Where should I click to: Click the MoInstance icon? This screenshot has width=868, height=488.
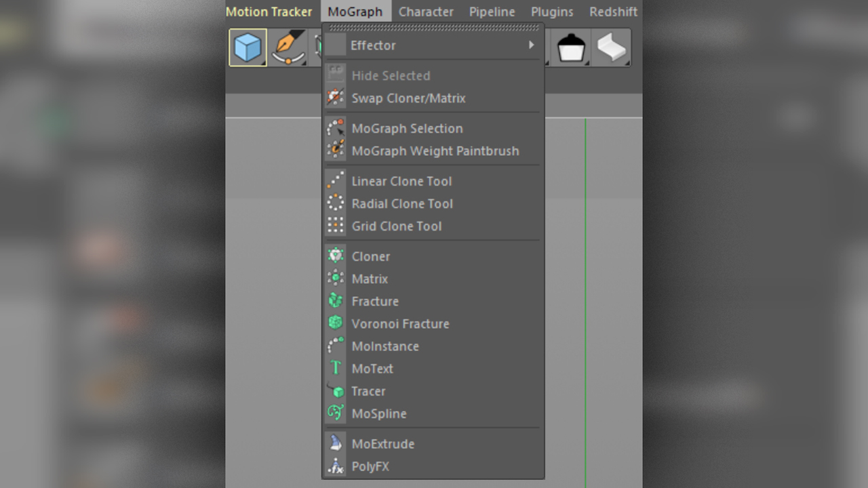tap(336, 346)
